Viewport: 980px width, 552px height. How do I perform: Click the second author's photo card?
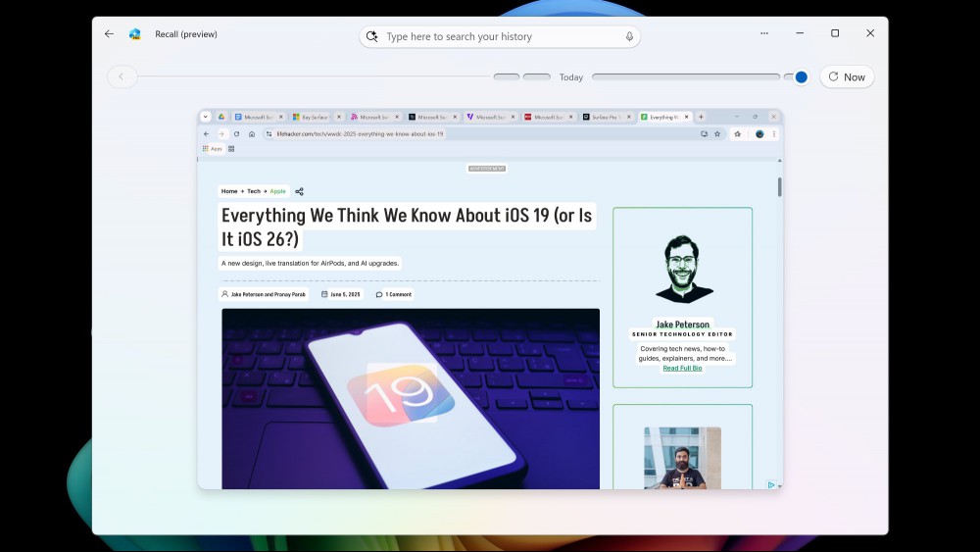[x=682, y=458]
